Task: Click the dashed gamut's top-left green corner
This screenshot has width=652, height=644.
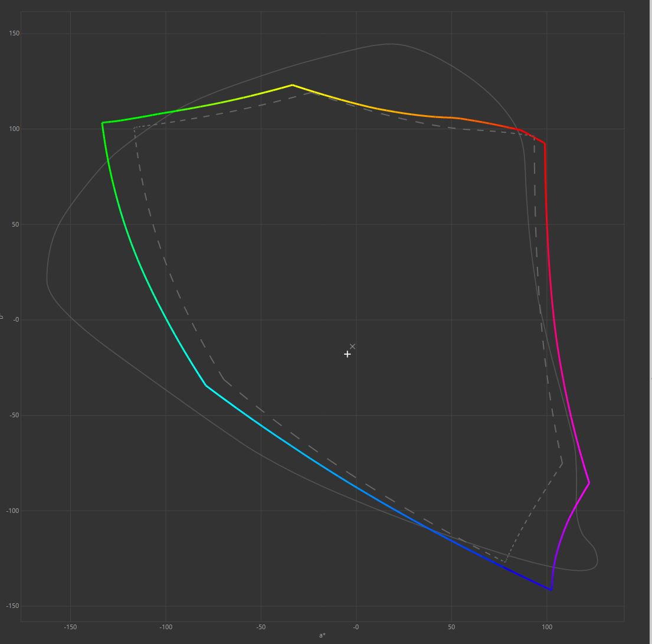Action: tap(135, 127)
